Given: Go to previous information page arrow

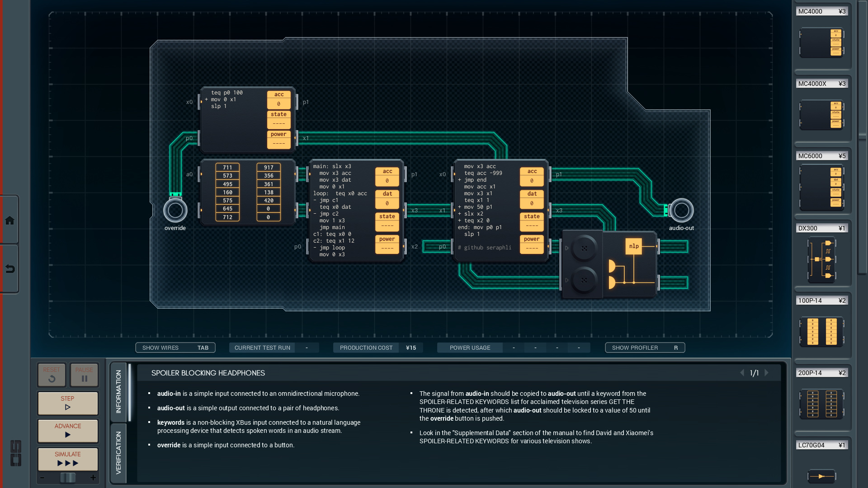Looking at the screenshot, I should point(742,373).
